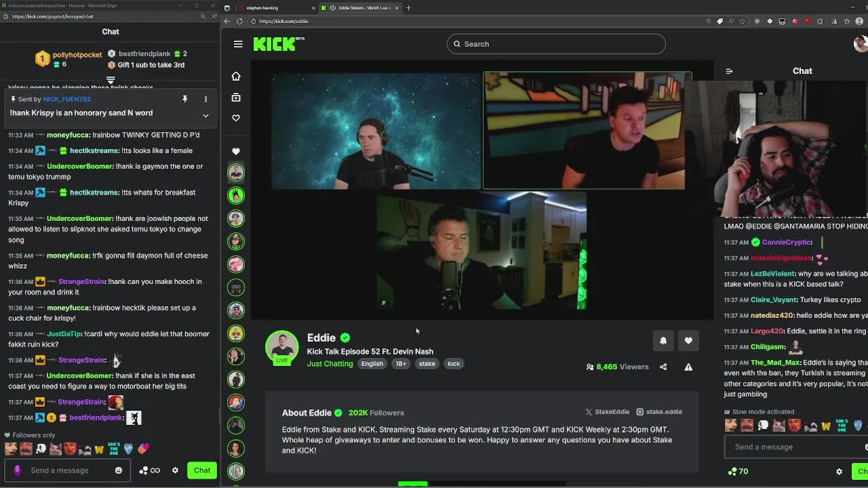Open channel points infinity icon in popout chat
Viewport: 868px width, 488px height.
[150, 470]
